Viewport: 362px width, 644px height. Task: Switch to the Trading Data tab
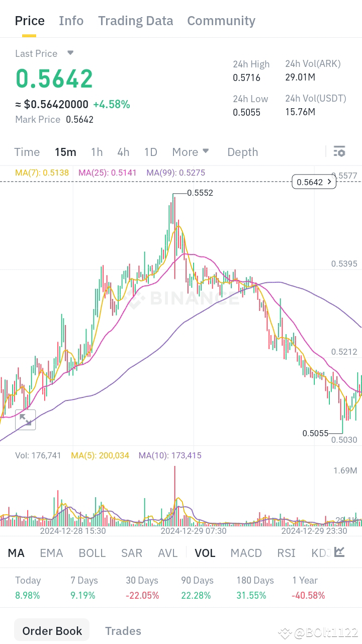135,21
